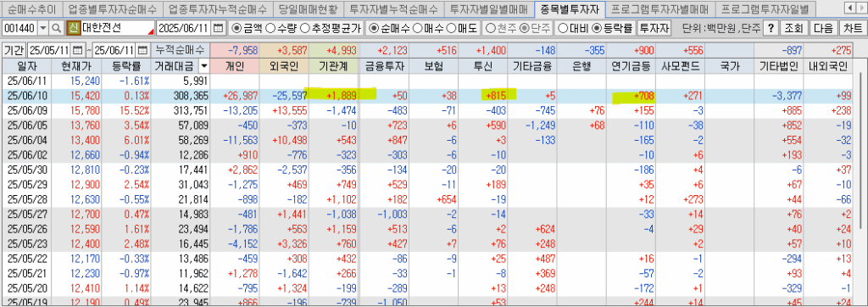Click the 투자자 button
The height and width of the screenshot is (307, 868).
click(x=654, y=28)
